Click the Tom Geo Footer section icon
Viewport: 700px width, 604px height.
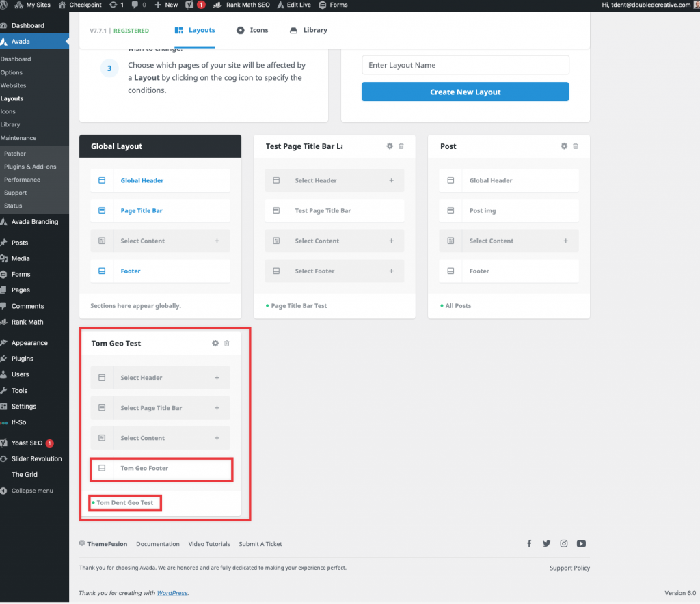coord(102,469)
